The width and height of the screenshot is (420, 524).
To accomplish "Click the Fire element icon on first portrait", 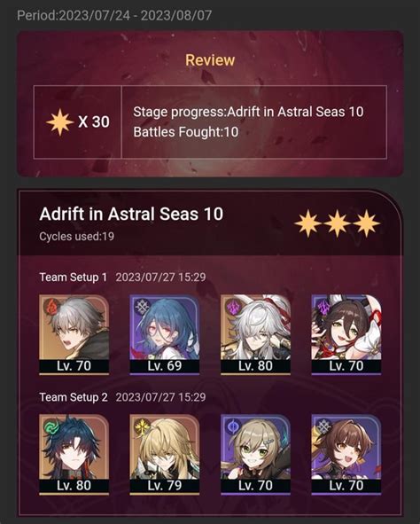I will (x=51, y=307).
